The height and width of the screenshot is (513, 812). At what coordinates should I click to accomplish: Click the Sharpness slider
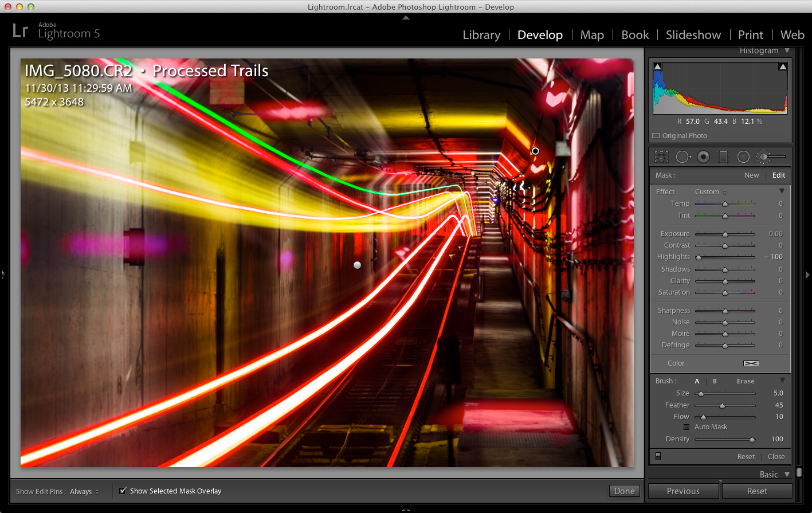click(725, 311)
